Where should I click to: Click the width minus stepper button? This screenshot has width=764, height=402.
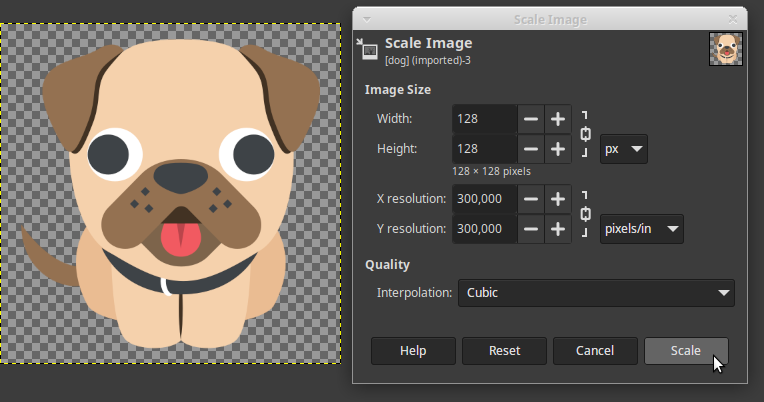[x=531, y=119]
